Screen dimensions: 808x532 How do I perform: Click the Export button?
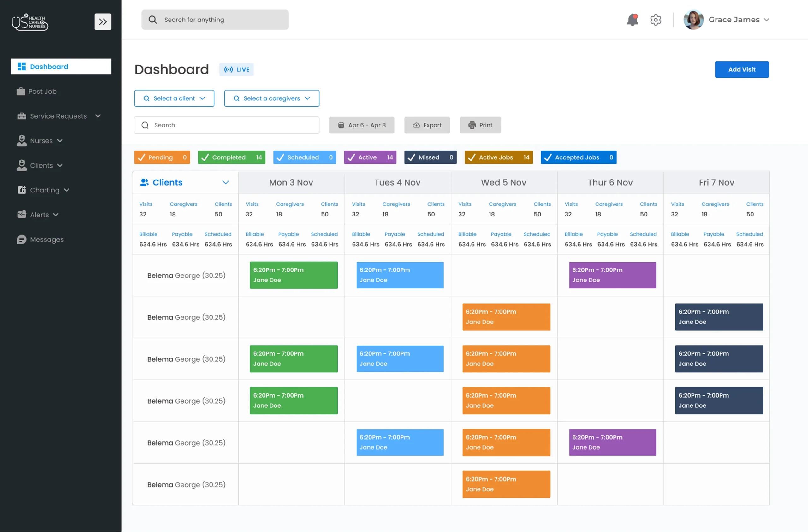427,125
